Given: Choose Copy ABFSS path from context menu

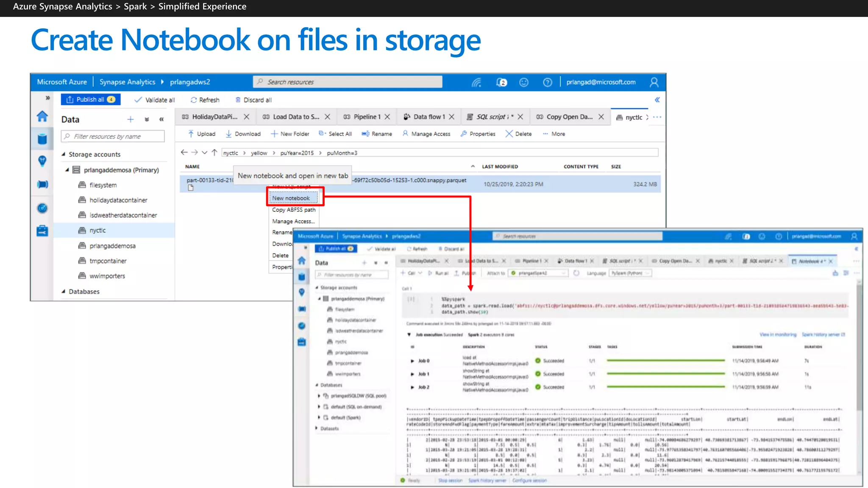Looking at the screenshot, I should point(294,210).
